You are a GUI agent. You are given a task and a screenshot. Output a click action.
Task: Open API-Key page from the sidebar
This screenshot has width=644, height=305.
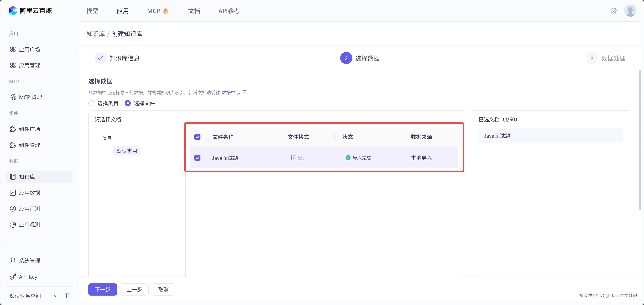tap(28, 277)
